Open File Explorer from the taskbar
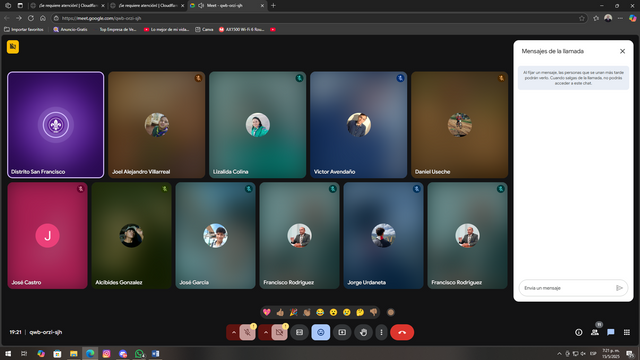The image size is (640, 360). [73, 353]
